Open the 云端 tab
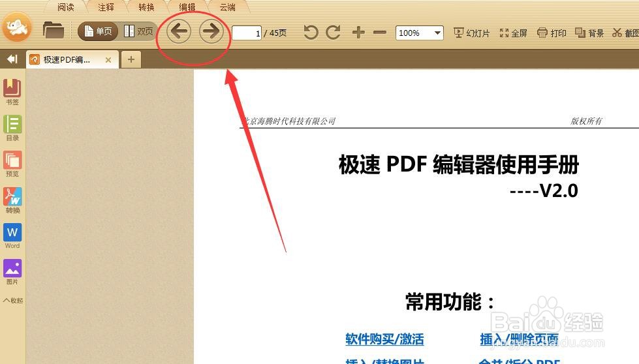 coord(227,7)
